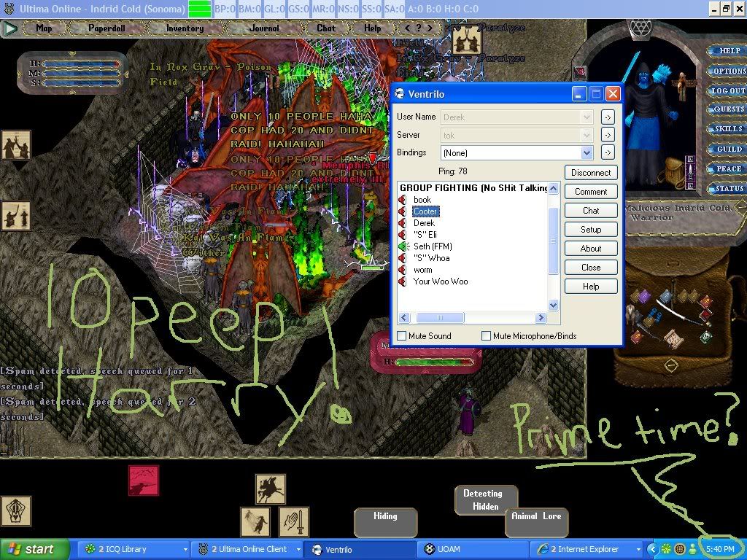Toggle the Mute Microphone/Binds checkbox
Image resolution: width=747 pixels, height=560 pixels.
point(486,335)
